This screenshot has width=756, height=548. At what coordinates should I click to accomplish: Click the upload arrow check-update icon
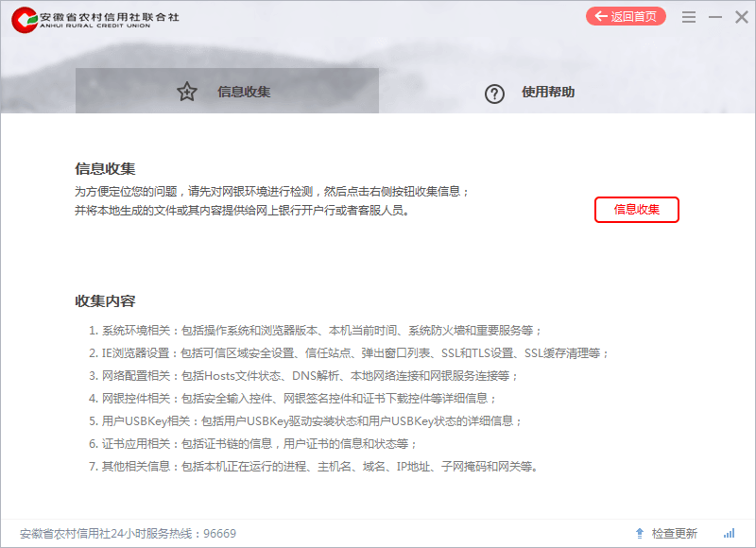coord(640,534)
